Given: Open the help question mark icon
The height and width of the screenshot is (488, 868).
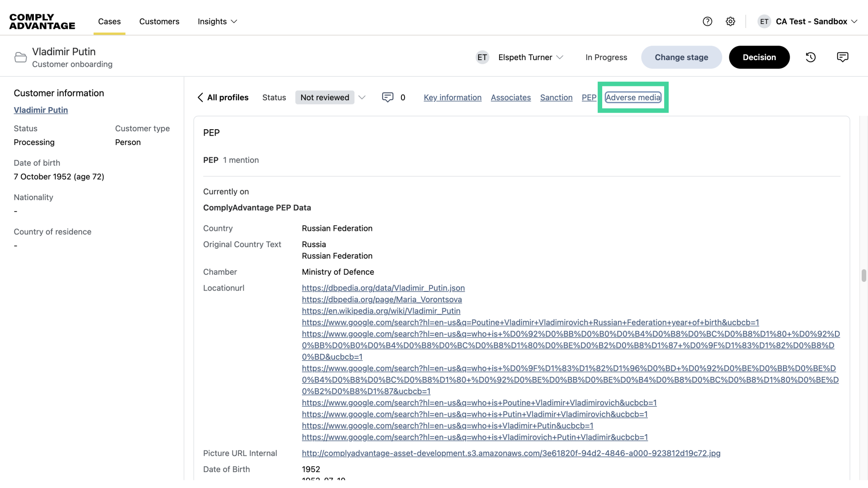Looking at the screenshot, I should (708, 21).
